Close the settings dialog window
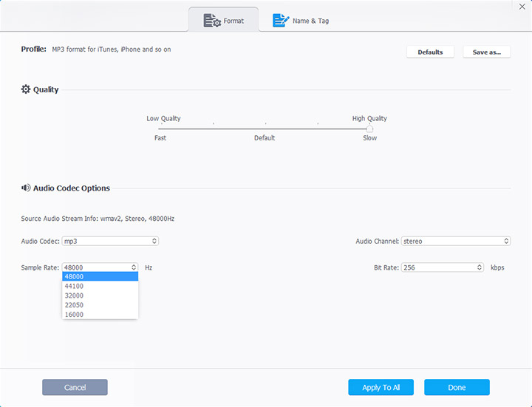Image resolution: width=532 pixels, height=407 pixels. coord(522,7)
